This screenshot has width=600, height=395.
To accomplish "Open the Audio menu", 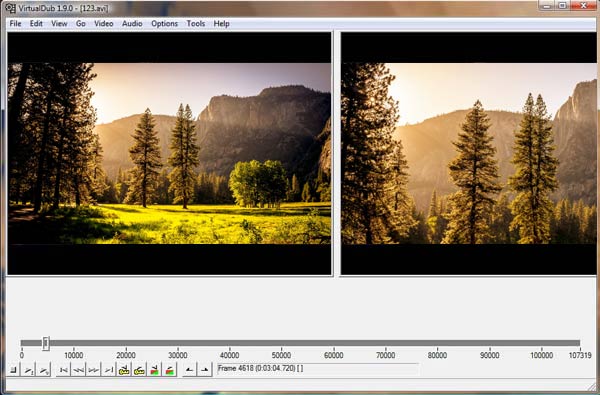I will pyautogui.click(x=132, y=24).
